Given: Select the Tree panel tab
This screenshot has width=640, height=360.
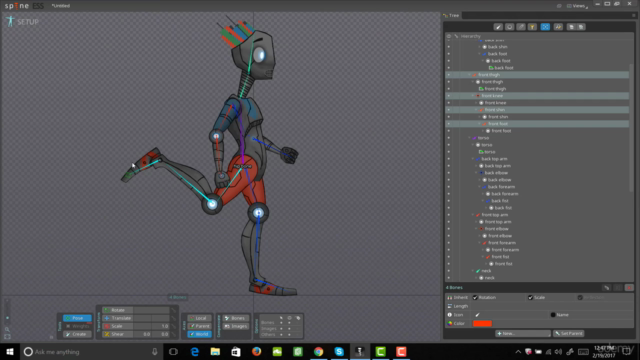Looking at the screenshot, I should pyautogui.click(x=451, y=16).
